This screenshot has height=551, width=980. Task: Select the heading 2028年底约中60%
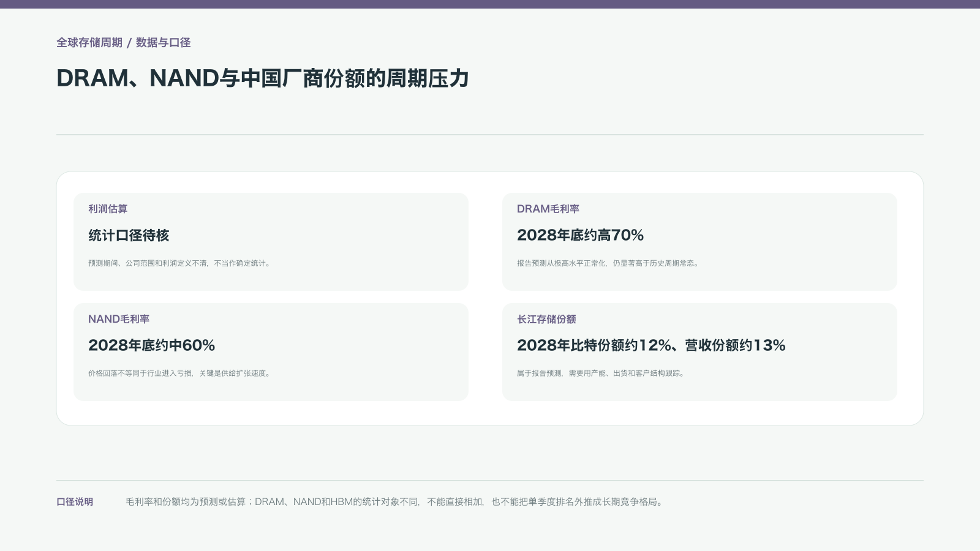click(151, 345)
